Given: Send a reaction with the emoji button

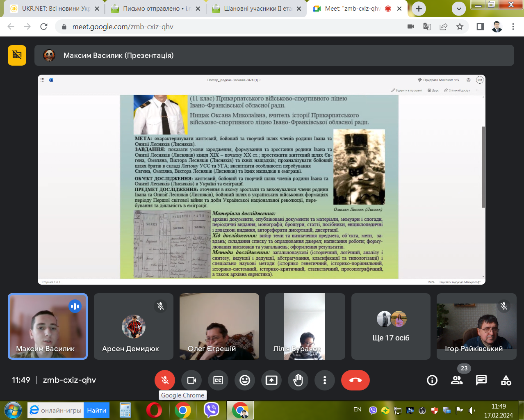Looking at the screenshot, I should 245,380.
